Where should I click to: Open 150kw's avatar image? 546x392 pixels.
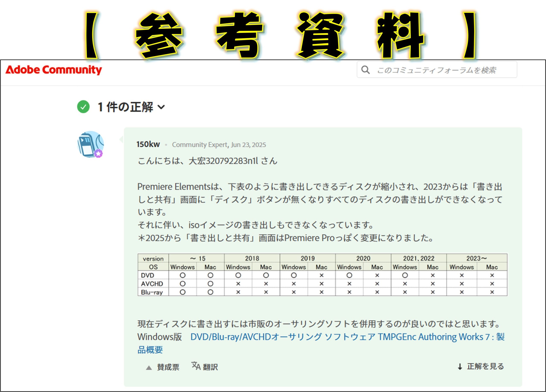[x=90, y=144]
